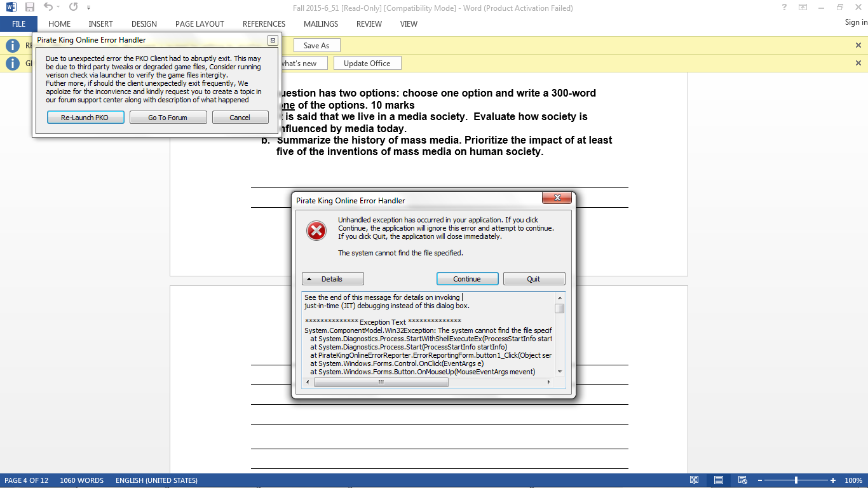Click the 100% zoom level indicator
This screenshot has height=488, width=868.
coord(853,480)
